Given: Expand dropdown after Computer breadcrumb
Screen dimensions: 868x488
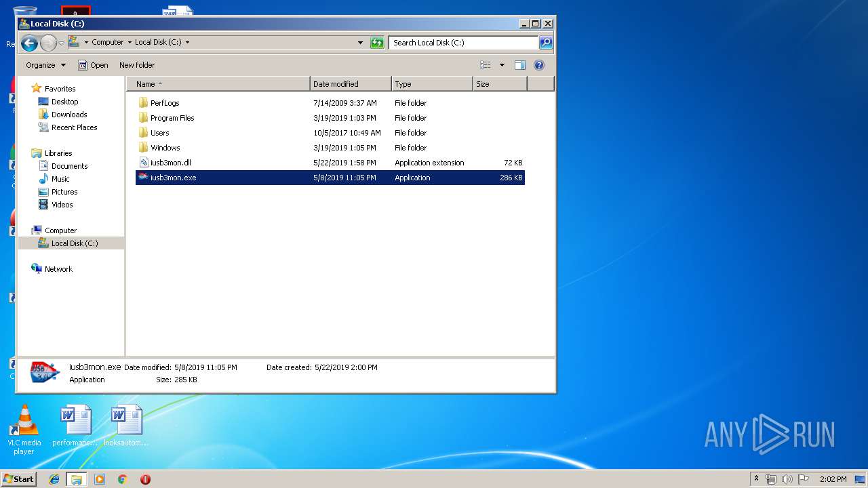Looking at the screenshot, I should tap(129, 42).
